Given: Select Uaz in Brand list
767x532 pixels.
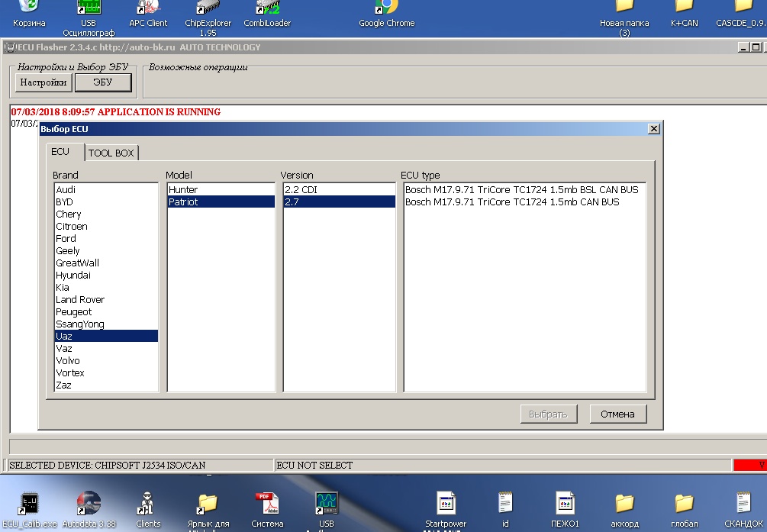Looking at the screenshot, I should [x=106, y=337].
